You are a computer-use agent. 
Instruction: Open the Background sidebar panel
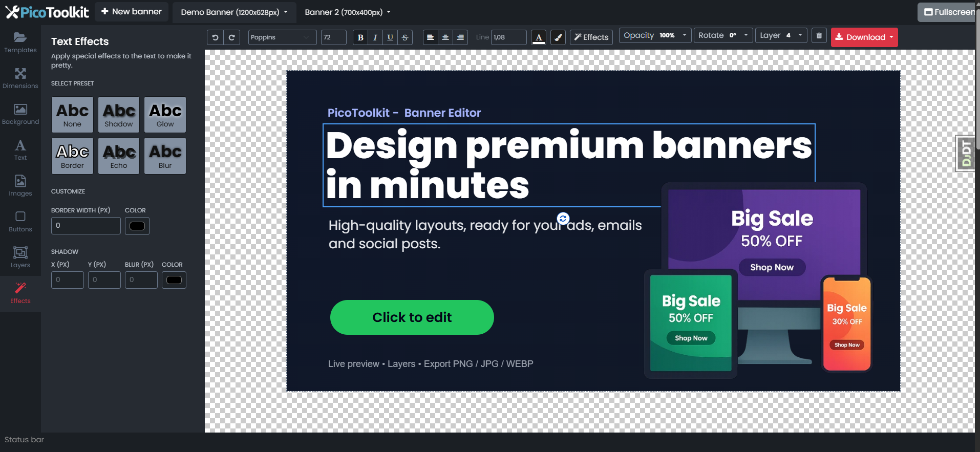(x=20, y=114)
